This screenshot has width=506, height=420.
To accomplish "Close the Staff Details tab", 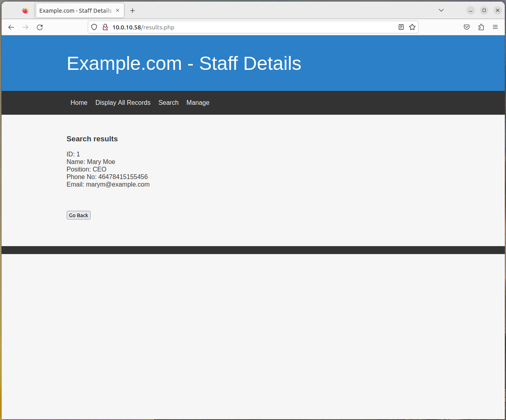I will [118, 11].
